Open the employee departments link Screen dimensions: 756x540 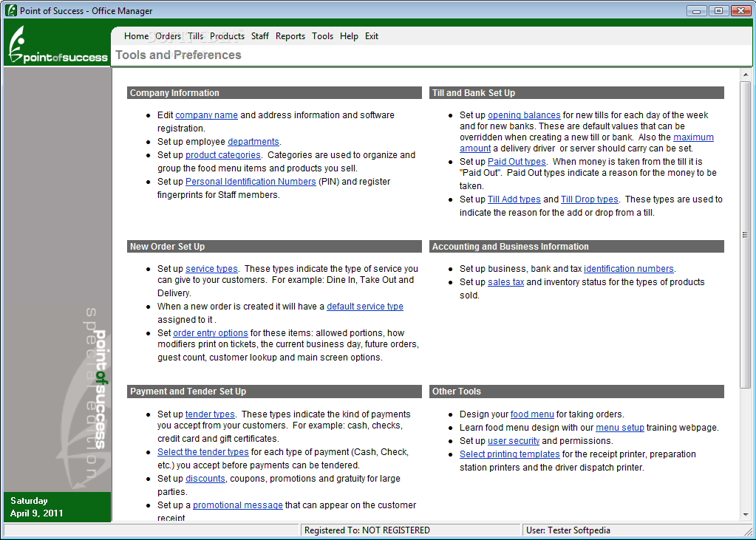click(253, 142)
